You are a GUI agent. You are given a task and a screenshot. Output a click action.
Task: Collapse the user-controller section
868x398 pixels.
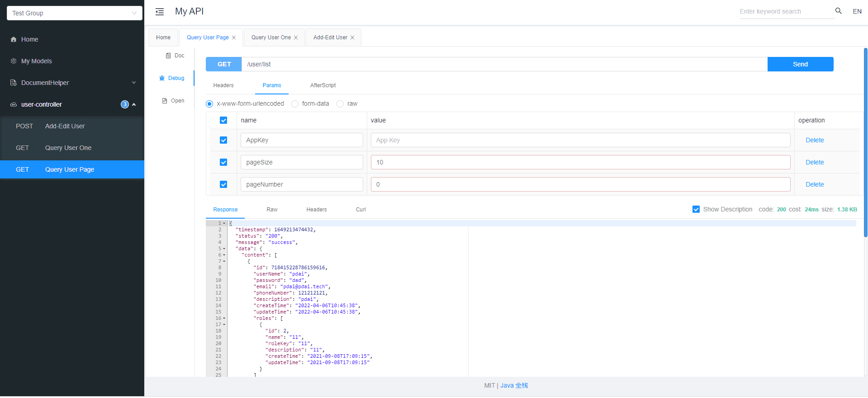[x=134, y=104]
